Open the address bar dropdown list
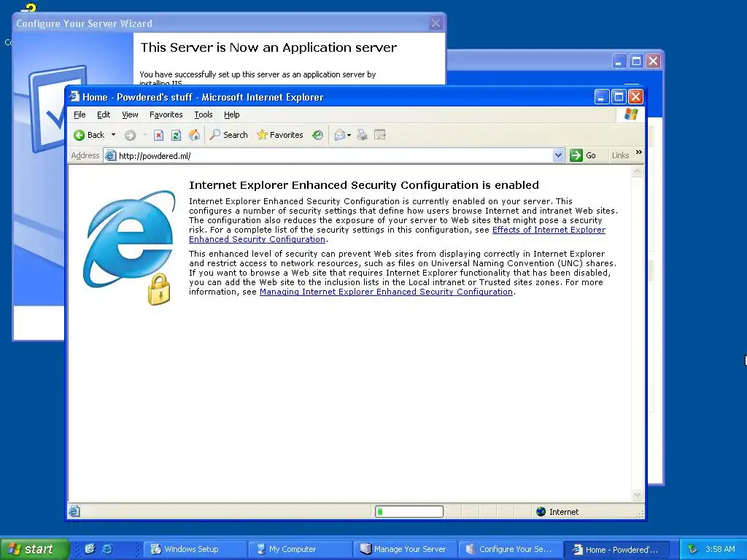Screen dimensions: 747x560 (x=558, y=155)
